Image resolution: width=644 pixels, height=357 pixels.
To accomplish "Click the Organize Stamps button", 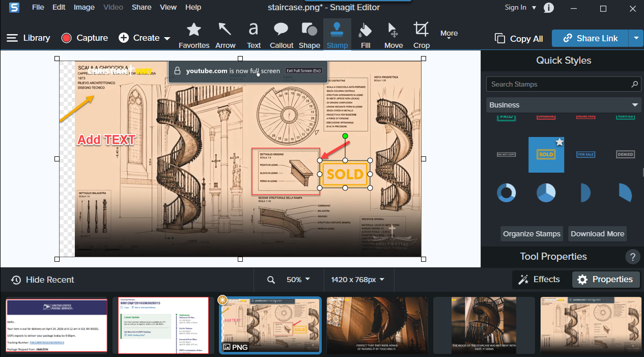I will click(531, 234).
